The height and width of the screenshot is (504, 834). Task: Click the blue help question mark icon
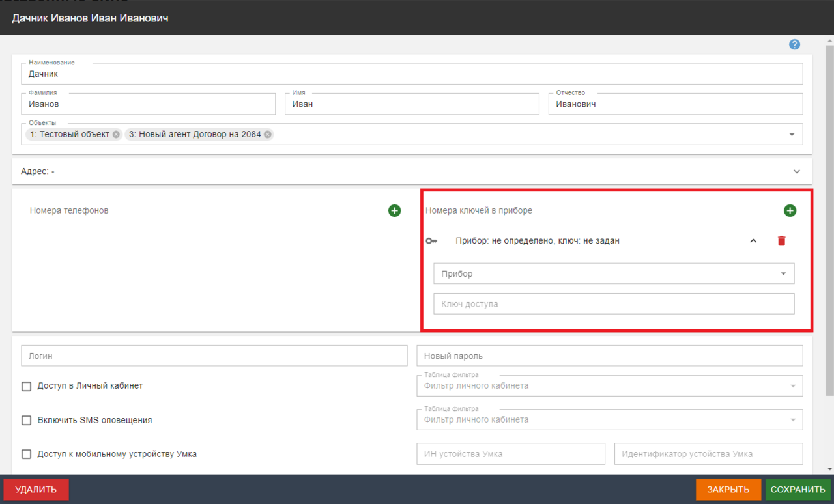coord(794,44)
